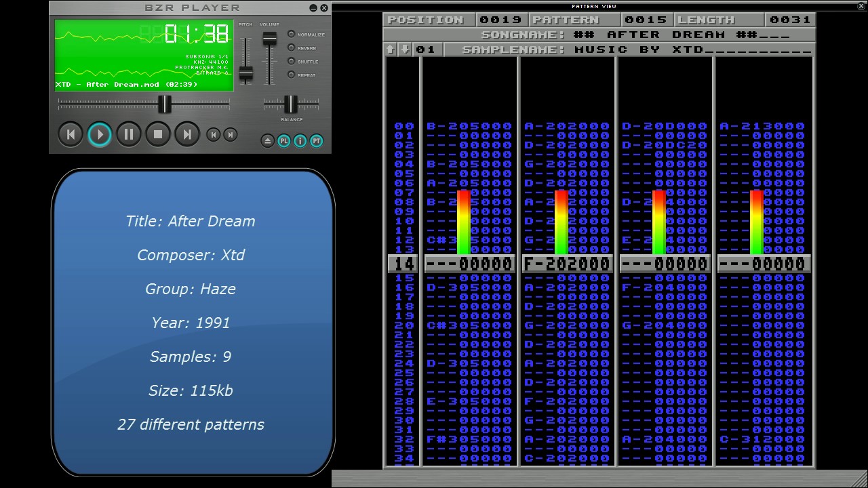Start playback with the Play button
The width and height of the screenshot is (868, 488).
pos(100,134)
